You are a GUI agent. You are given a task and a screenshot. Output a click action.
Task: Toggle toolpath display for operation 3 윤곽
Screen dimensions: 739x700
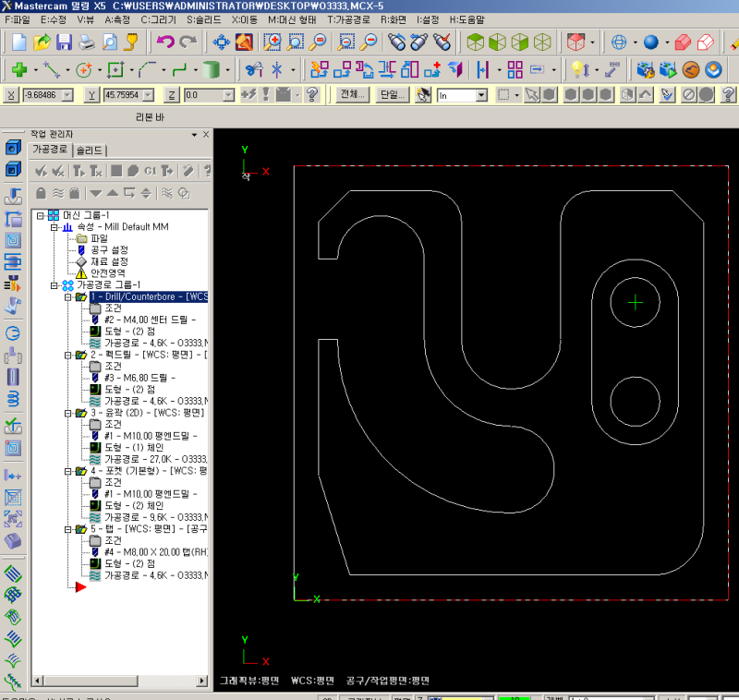(x=95, y=459)
